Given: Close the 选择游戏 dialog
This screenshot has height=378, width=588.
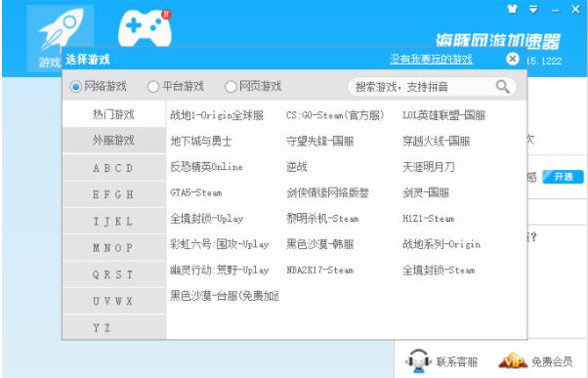Looking at the screenshot, I should (512, 59).
